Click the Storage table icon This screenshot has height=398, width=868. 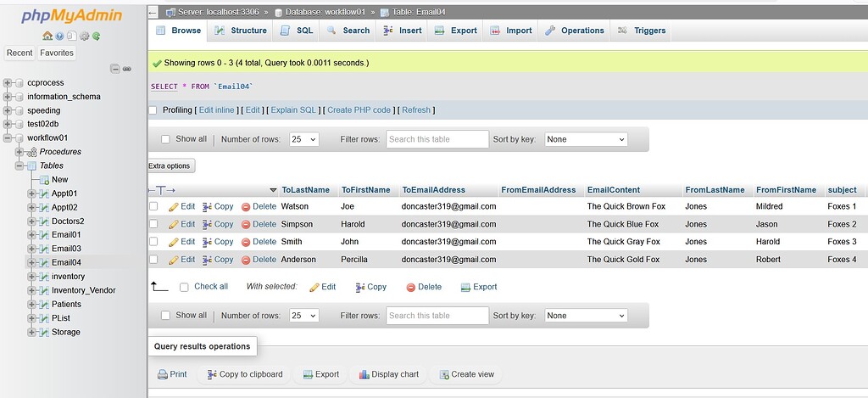[x=44, y=332]
